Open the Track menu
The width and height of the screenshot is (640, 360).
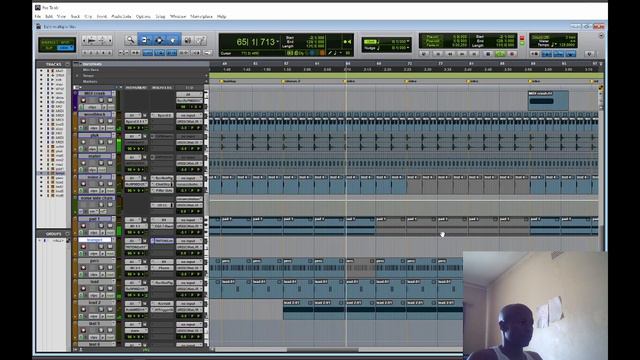tap(75, 16)
